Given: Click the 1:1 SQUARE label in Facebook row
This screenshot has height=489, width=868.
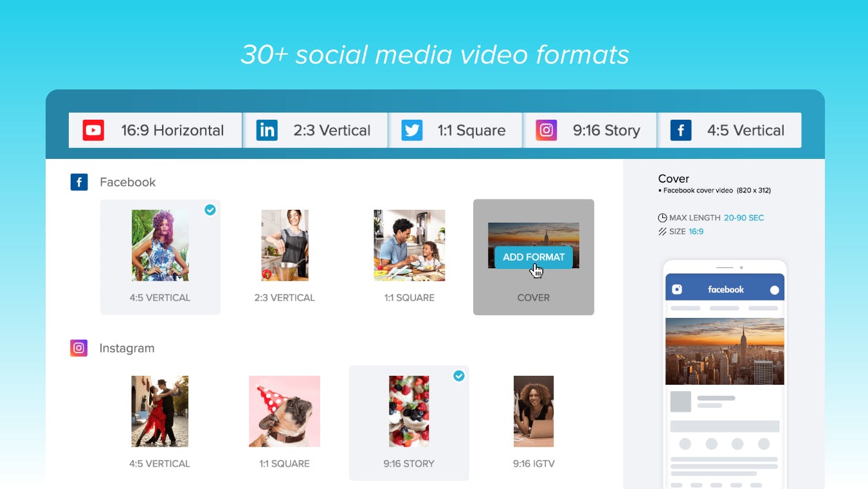Looking at the screenshot, I should (410, 298).
